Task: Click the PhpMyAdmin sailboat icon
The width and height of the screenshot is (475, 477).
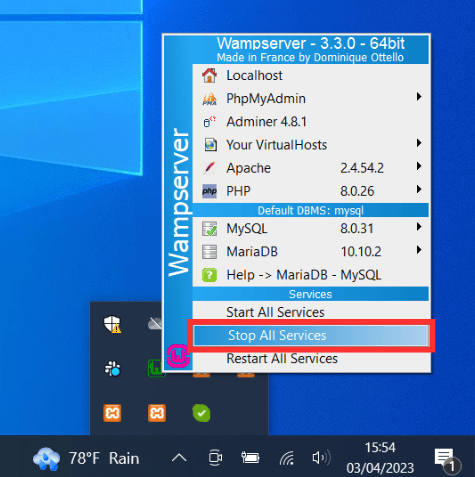Action: (x=209, y=99)
